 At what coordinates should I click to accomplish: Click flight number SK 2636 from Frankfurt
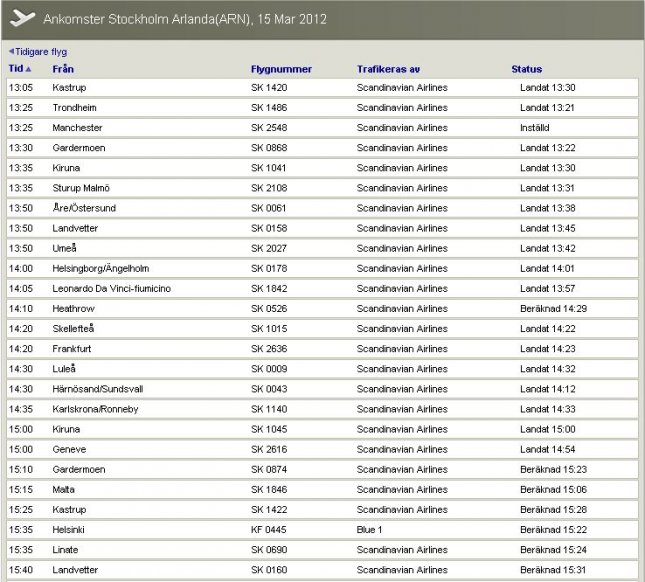tap(268, 349)
